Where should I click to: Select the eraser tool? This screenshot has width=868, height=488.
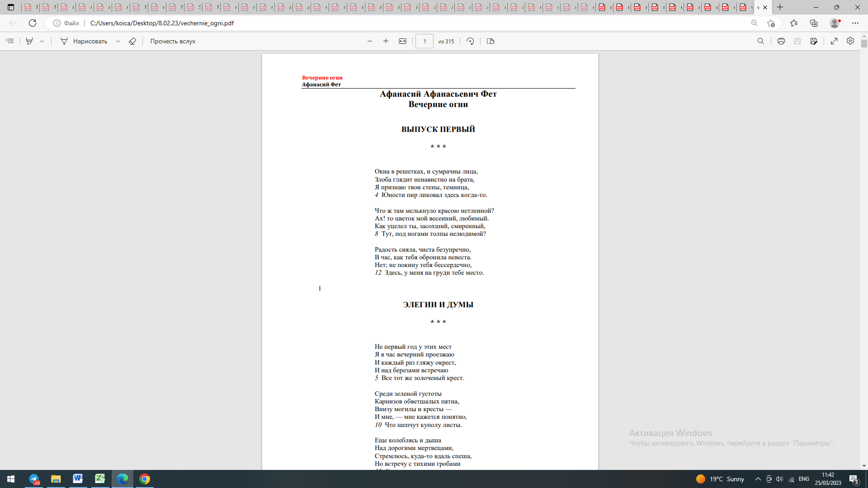click(132, 41)
